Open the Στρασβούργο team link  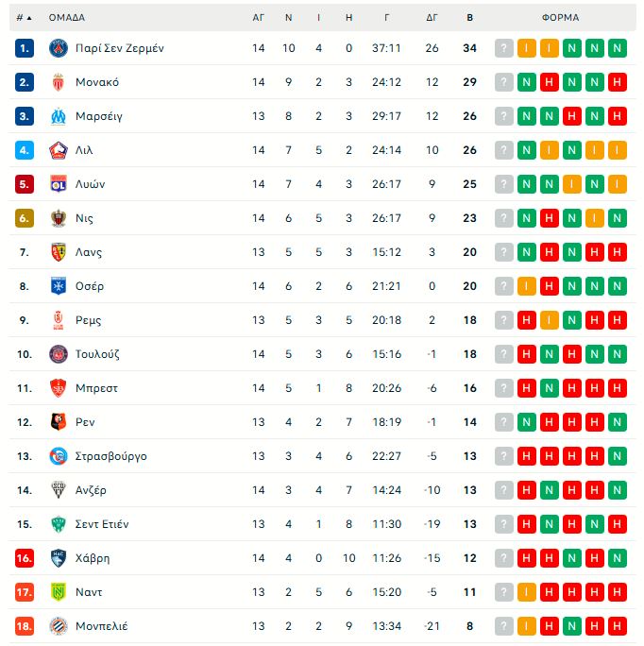[x=110, y=456]
